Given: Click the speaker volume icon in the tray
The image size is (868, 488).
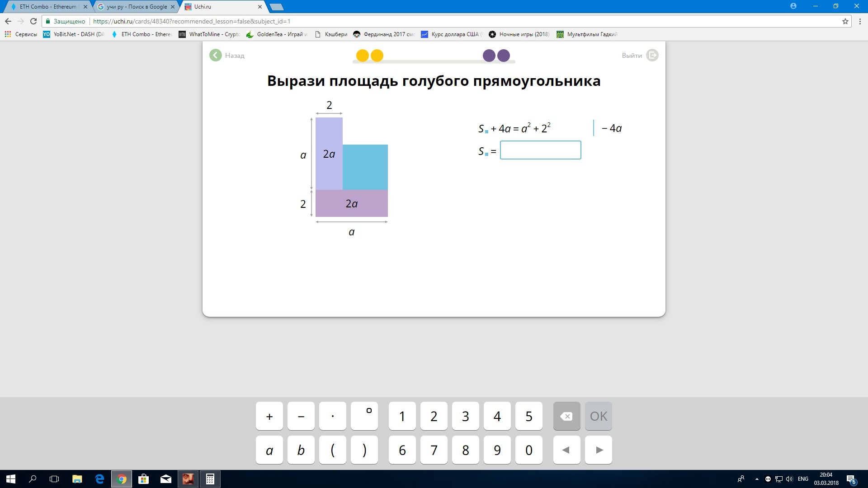Looking at the screenshot, I should 789,479.
